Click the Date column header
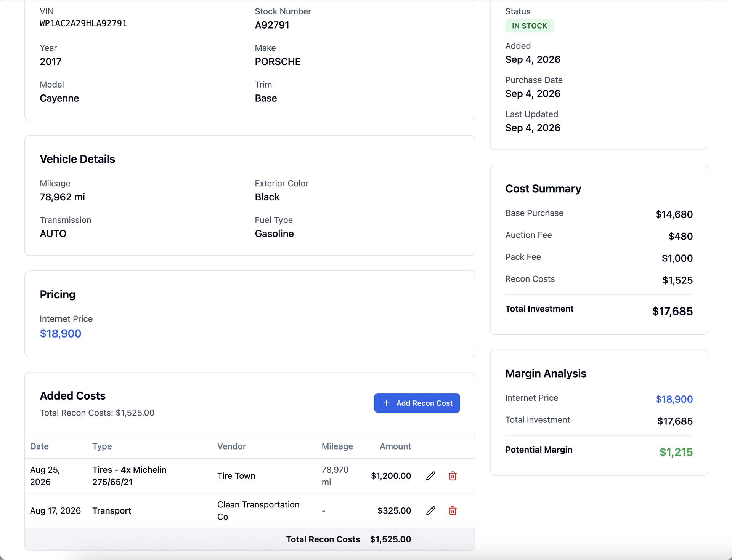The width and height of the screenshot is (732, 560). click(39, 446)
